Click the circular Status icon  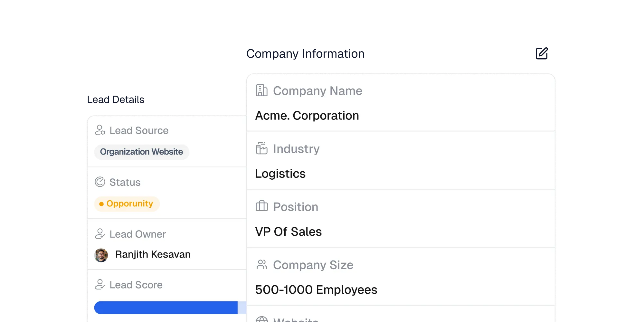[100, 182]
